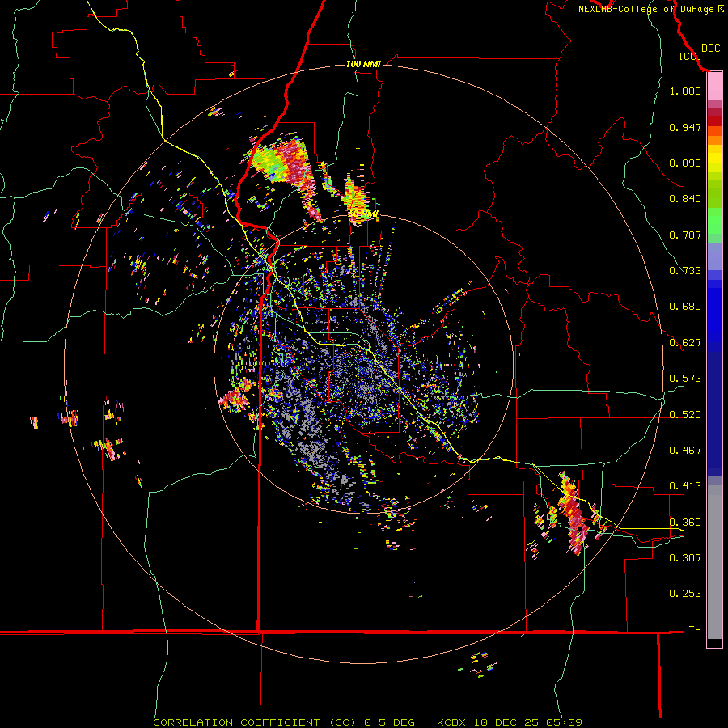Click the 0.520 color scale value
728x728 pixels.
tap(685, 414)
